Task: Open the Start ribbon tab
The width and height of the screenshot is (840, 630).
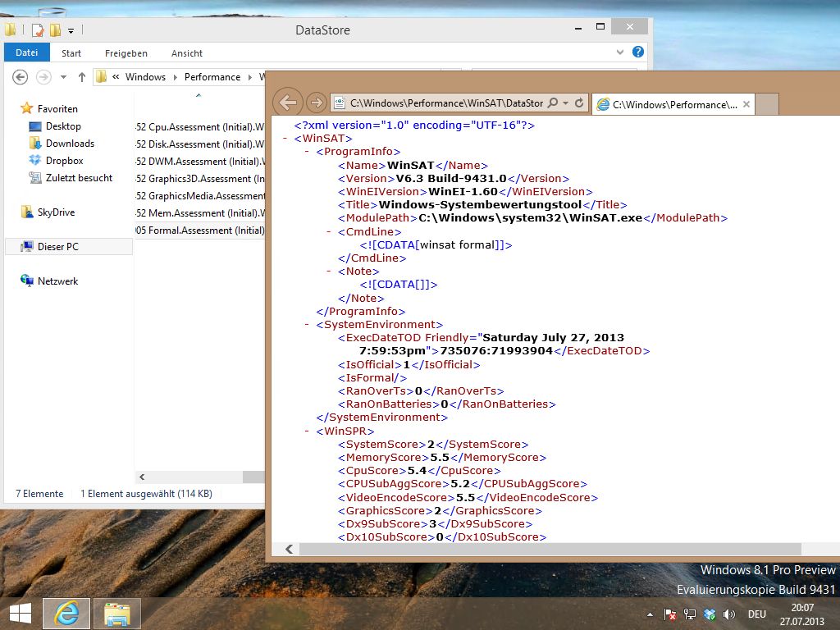Action: tap(71, 53)
